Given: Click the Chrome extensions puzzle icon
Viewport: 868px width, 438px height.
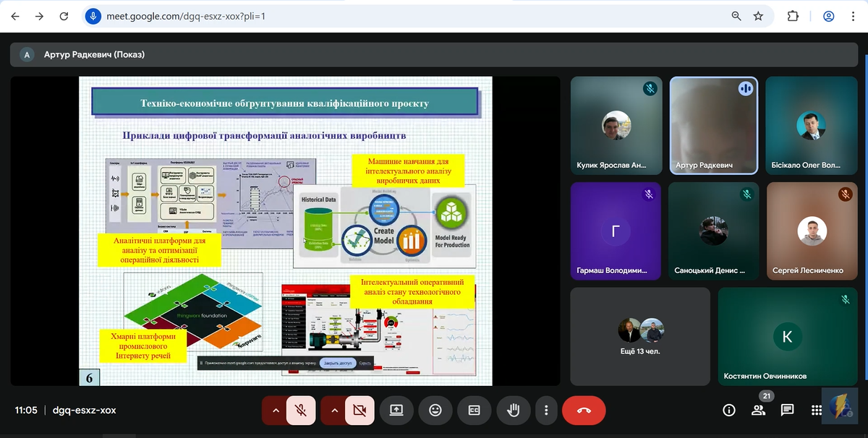Looking at the screenshot, I should [793, 16].
